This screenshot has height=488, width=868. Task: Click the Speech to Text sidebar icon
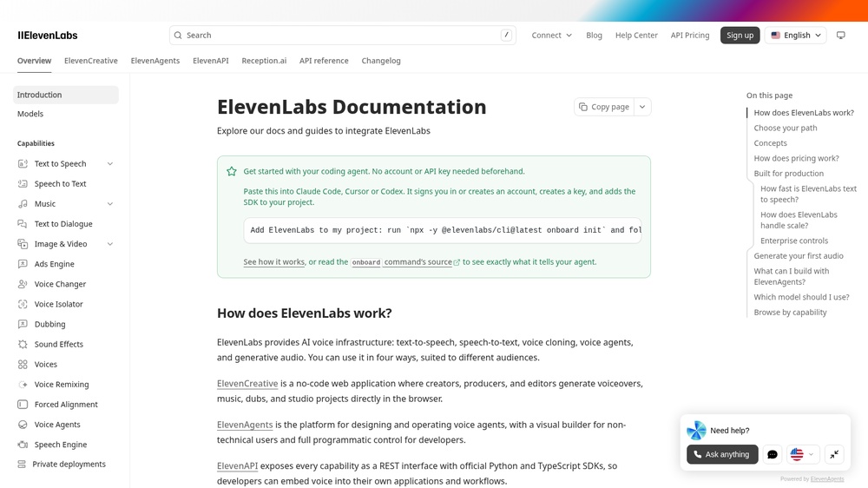[x=23, y=184]
